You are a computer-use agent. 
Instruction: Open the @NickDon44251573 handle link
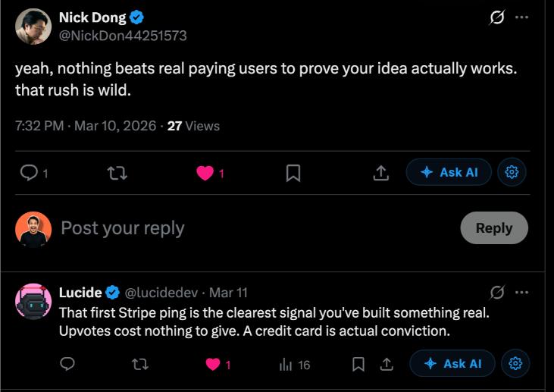(x=123, y=36)
